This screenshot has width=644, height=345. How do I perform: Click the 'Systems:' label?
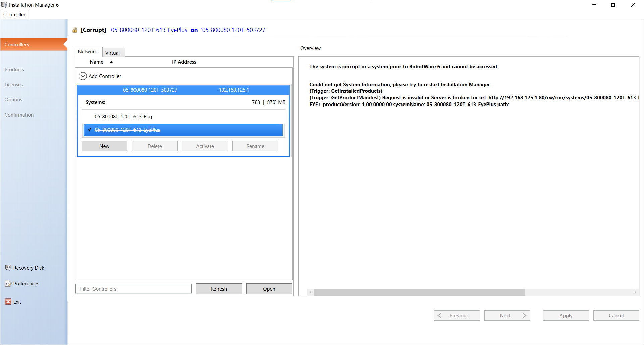pos(95,102)
